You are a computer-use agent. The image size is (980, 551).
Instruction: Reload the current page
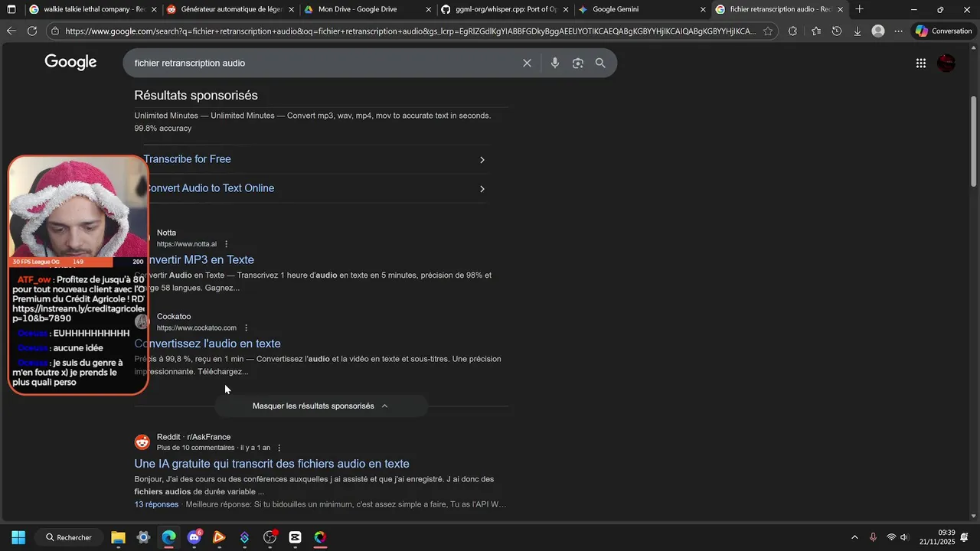click(32, 31)
